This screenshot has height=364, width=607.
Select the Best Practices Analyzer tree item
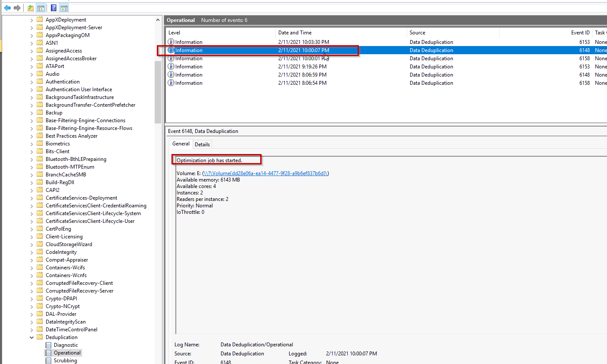(72, 136)
